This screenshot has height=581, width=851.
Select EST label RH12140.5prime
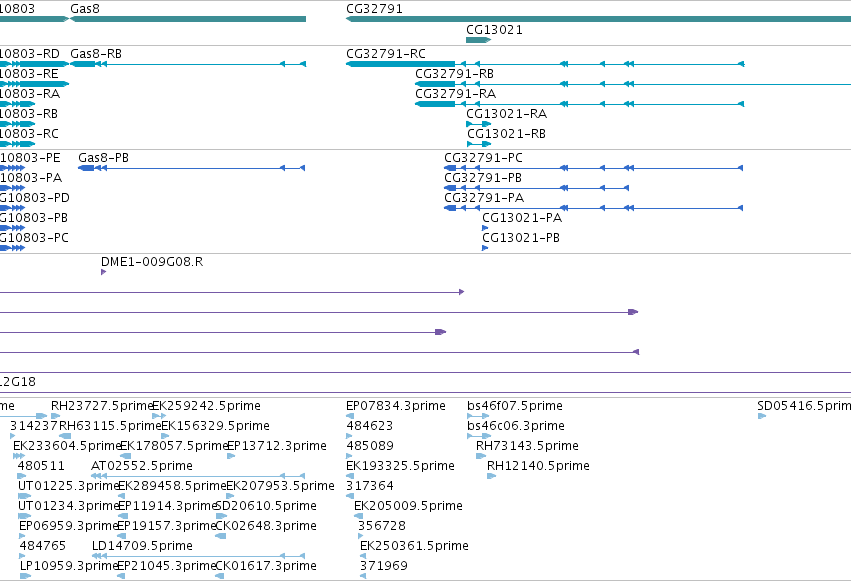[538, 466]
